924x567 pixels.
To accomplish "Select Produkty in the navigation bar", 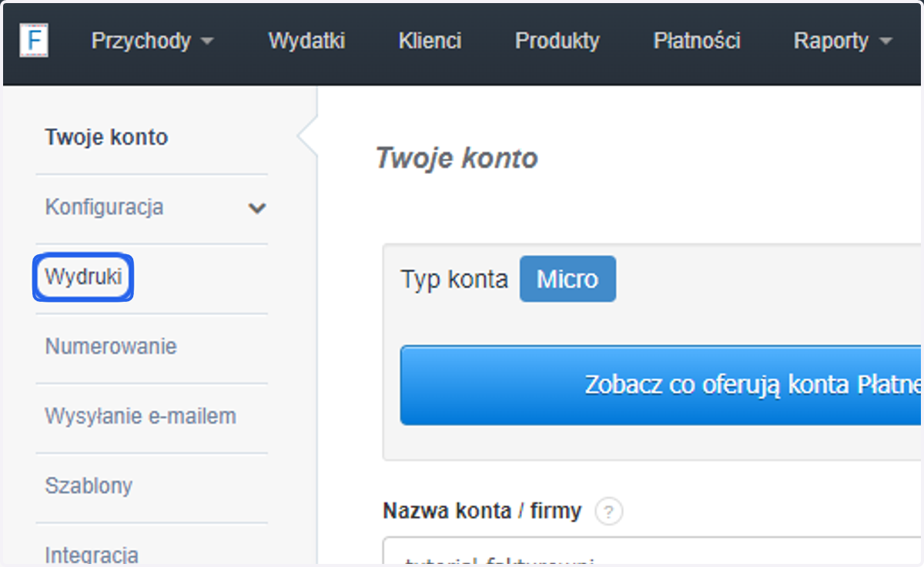I will pos(557,41).
